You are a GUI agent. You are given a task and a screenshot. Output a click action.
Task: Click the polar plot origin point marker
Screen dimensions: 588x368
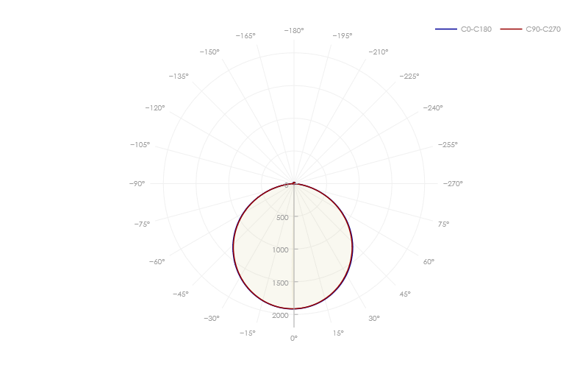[294, 183]
